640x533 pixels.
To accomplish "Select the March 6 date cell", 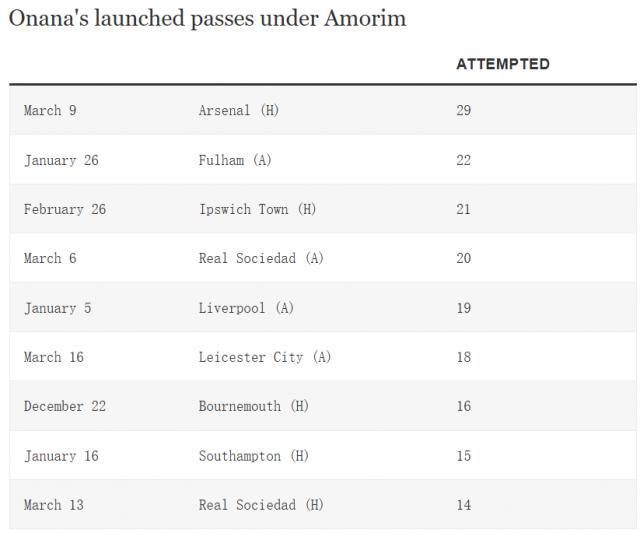I will click(50, 258).
